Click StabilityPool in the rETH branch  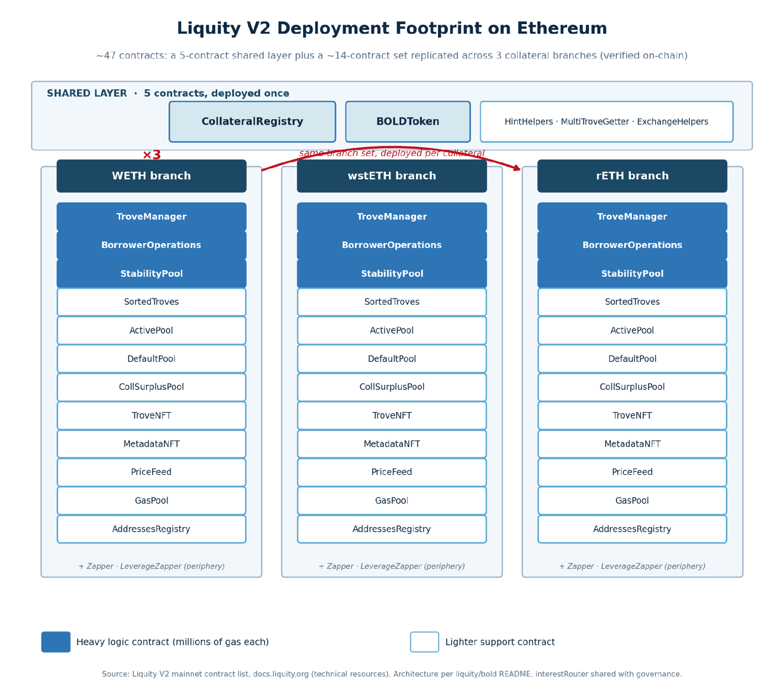point(632,274)
